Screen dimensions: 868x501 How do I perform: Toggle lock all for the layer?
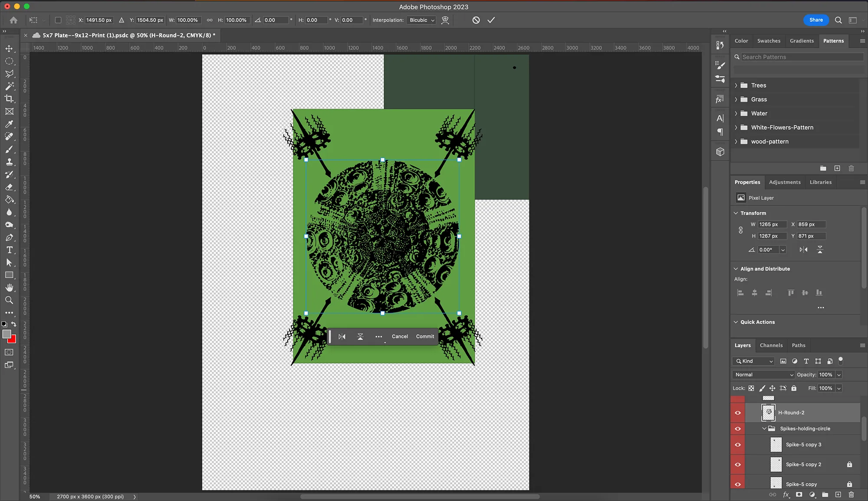[794, 388]
